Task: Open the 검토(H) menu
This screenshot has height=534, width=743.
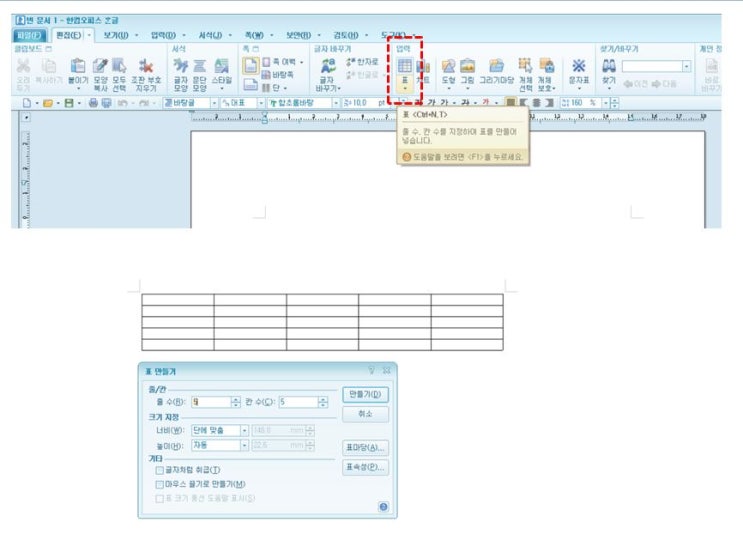Action: 346,36
